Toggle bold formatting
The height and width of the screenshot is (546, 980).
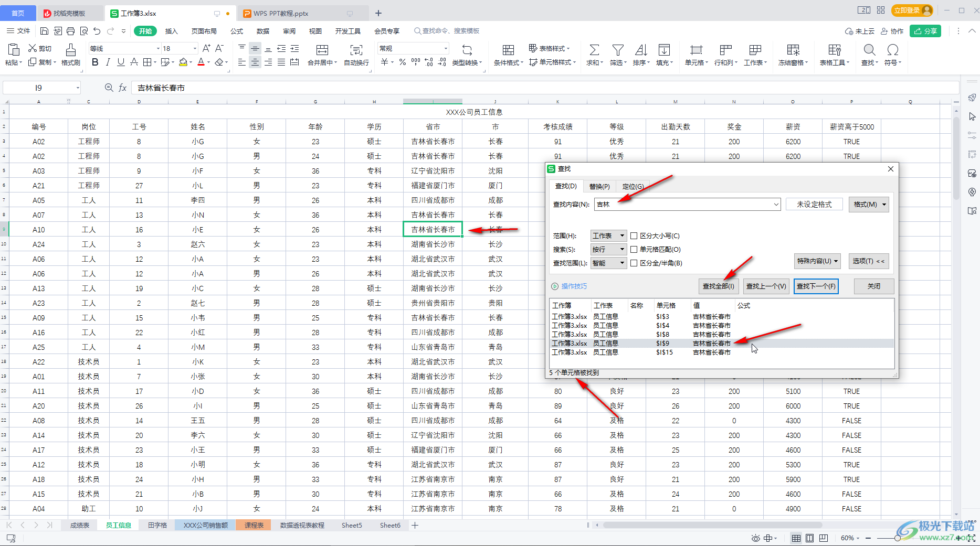click(95, 62)
